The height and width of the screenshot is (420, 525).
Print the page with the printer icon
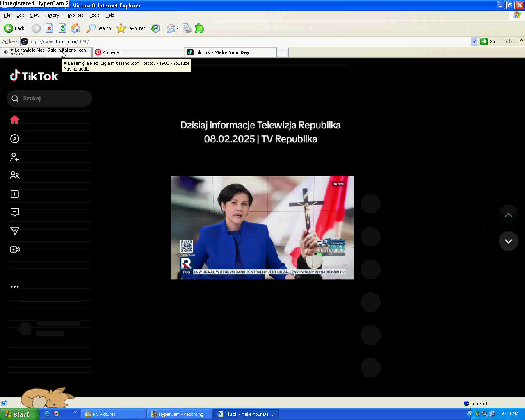pyautogui.click(x=187, y=28)
